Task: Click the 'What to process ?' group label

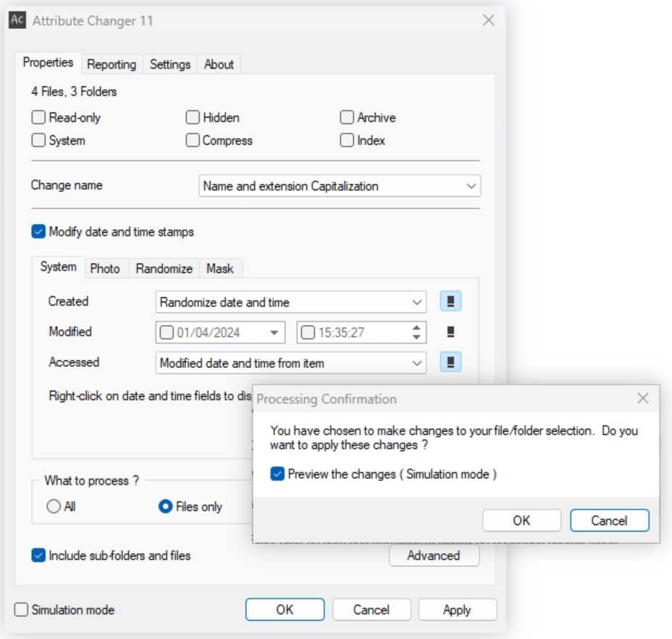Action: 92,480
